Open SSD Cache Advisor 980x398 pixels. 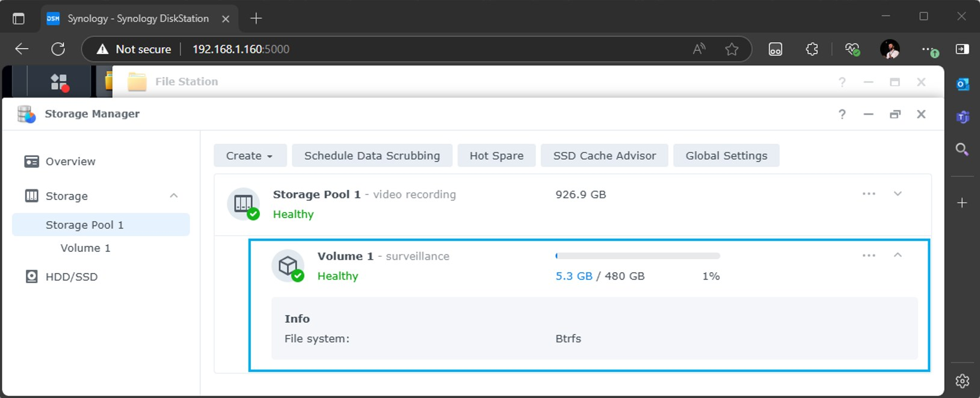tap(604, 156)
